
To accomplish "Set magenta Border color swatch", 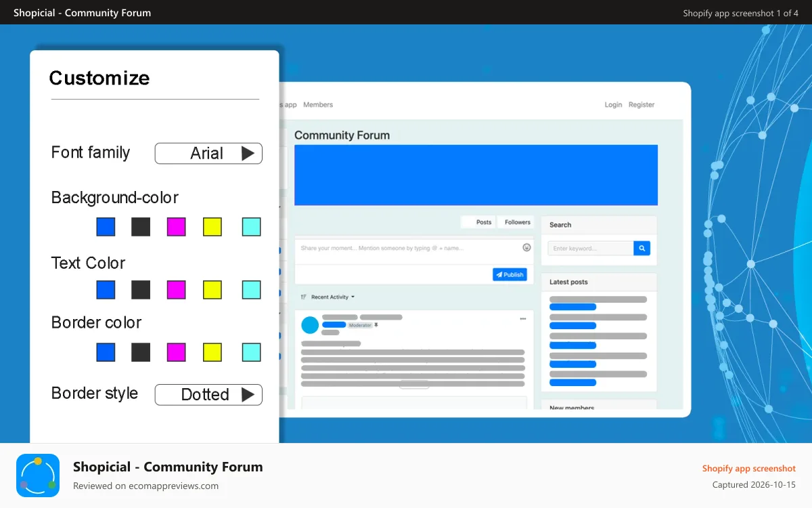I will tap(177, 352).
